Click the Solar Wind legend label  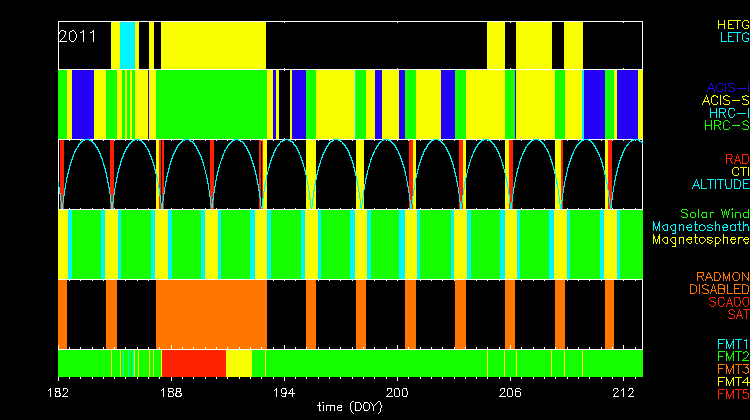click(x=714, y=214)
